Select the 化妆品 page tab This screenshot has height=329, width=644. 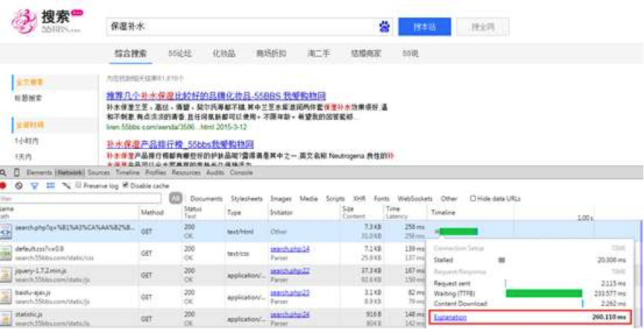(x=224, y=54)
